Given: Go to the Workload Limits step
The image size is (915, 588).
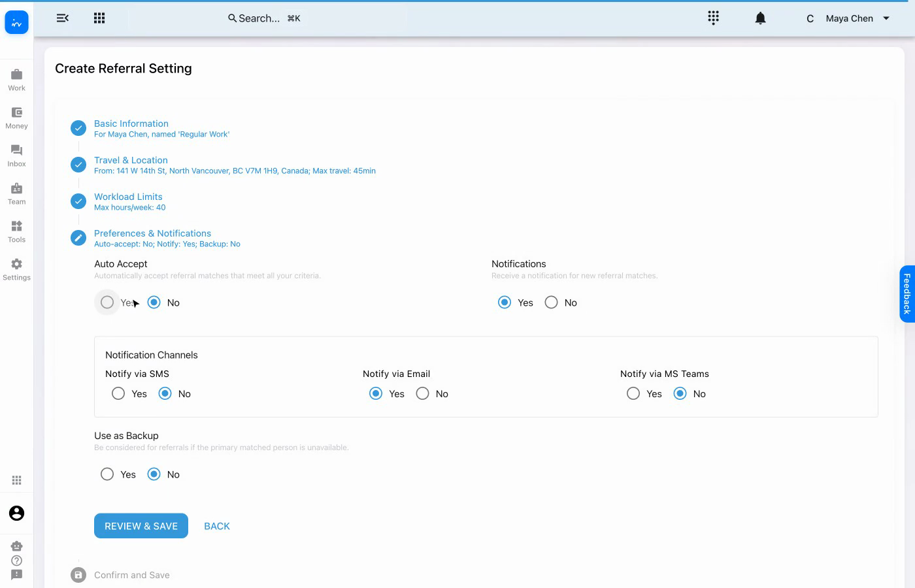Looking at the screenshot, I should click(x=128, y=197).
